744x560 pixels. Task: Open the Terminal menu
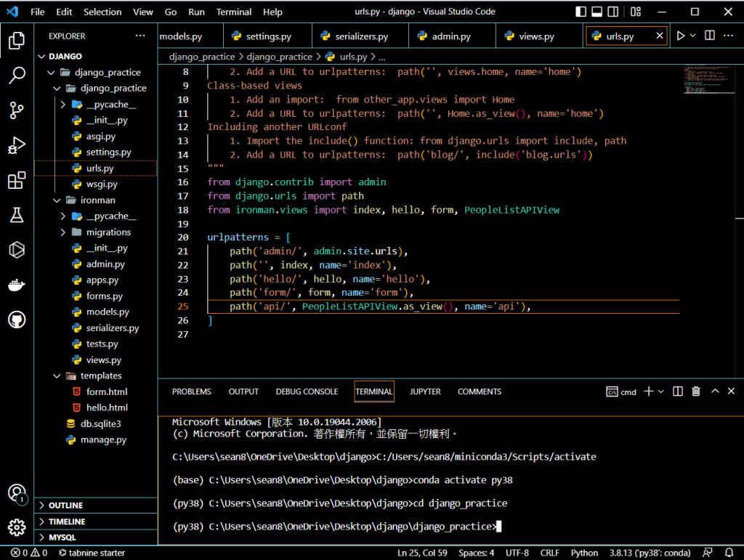[x=234, y=12]
